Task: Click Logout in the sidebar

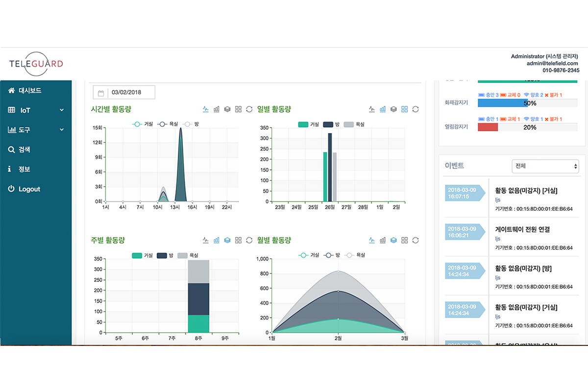Action: pyautogui.click(x=29, y=189)
